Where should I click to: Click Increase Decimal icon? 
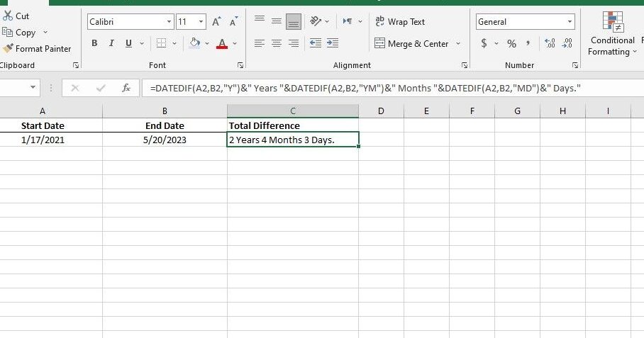(x=550, y=43)
